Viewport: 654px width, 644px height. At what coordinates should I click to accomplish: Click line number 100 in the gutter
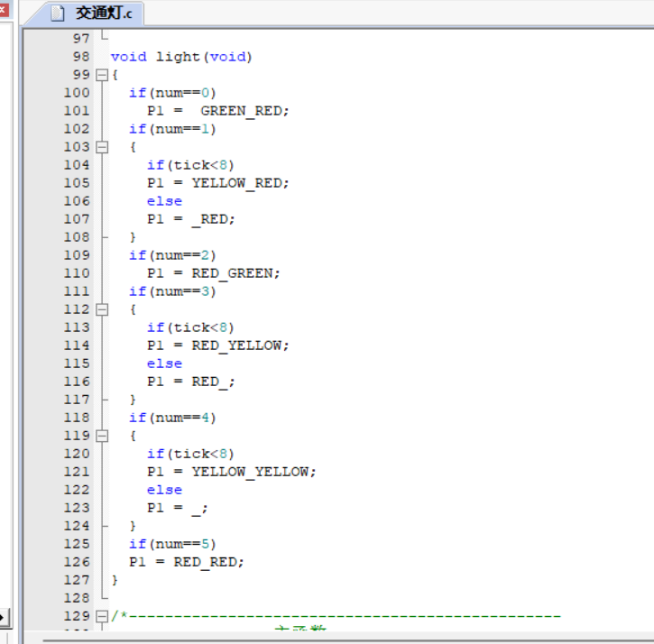click(77, 93)
